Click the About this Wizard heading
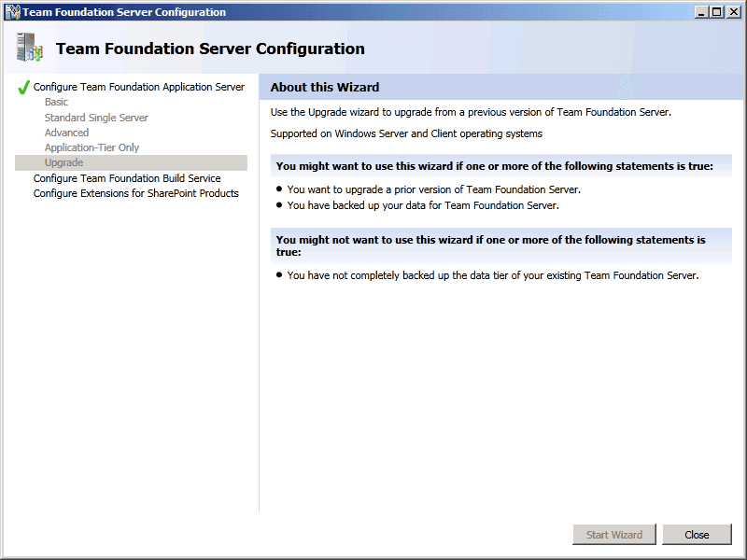 pyautogui.click(x=325, y=87)
